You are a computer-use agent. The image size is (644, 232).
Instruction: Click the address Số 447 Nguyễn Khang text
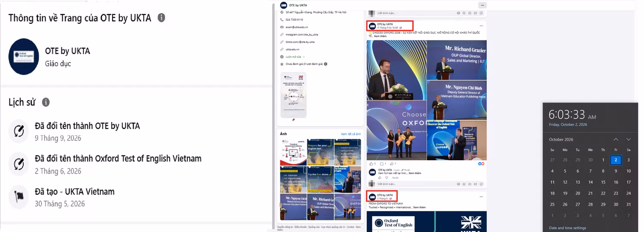click(316, 12)
